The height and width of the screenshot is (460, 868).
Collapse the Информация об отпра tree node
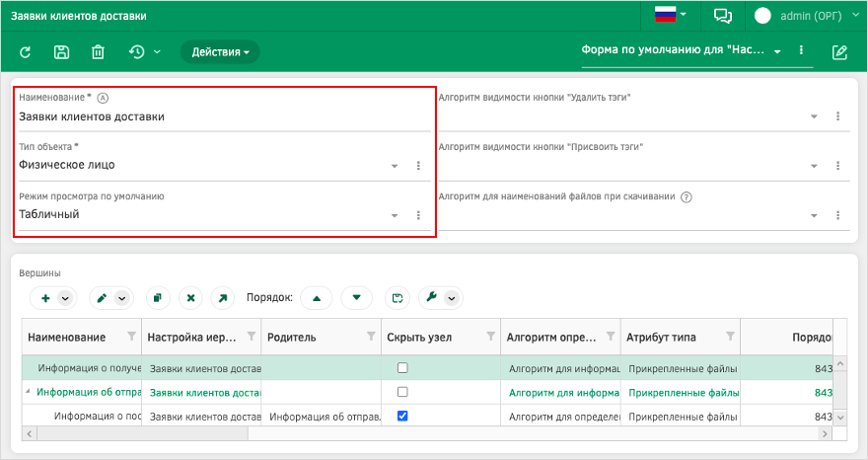28,391
